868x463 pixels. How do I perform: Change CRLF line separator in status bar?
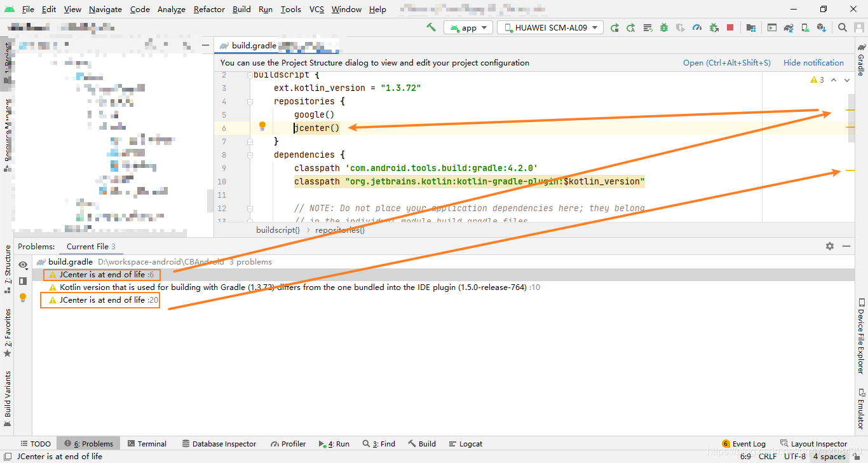pos(767,456)
